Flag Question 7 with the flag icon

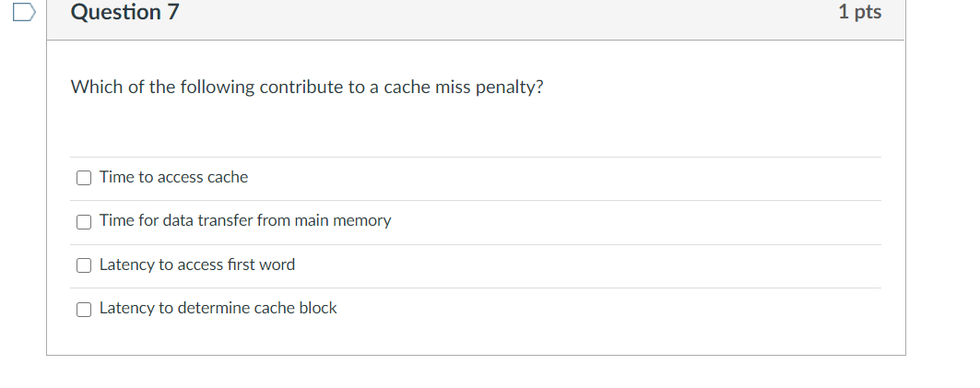pyautogui.click(x=23, y=13)
